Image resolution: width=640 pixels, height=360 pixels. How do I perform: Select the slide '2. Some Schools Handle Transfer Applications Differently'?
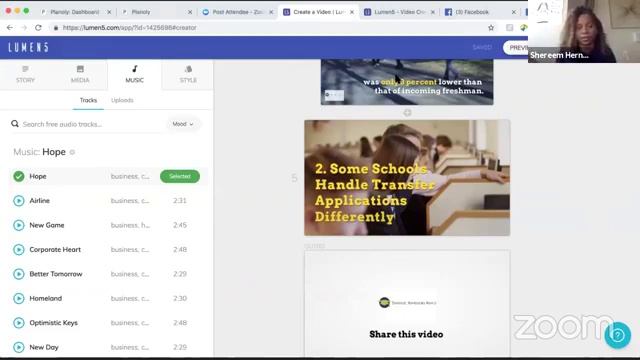407,178
